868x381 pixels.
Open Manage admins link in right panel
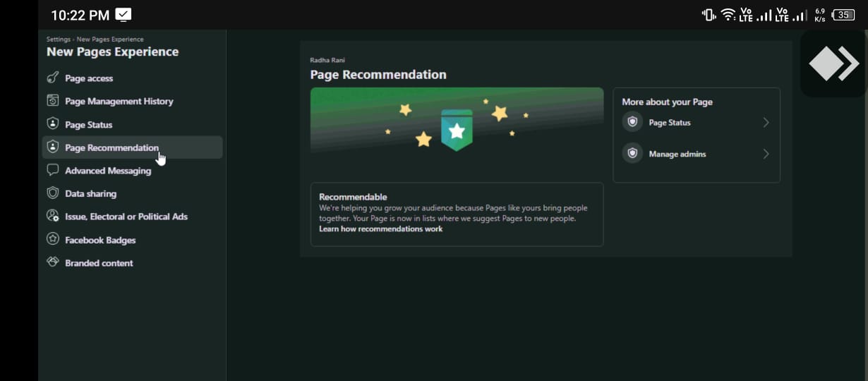(697, 153)
